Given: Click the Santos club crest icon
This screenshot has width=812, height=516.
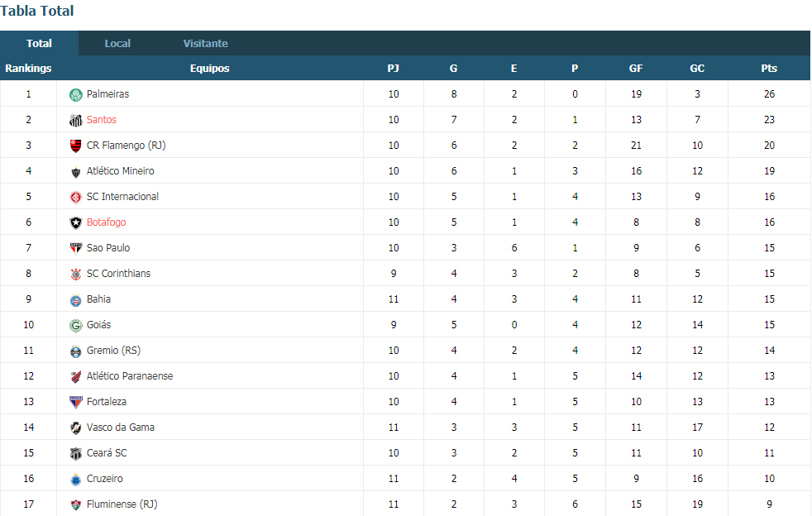Looking at the screenshot, I should (x=75, y=120).
